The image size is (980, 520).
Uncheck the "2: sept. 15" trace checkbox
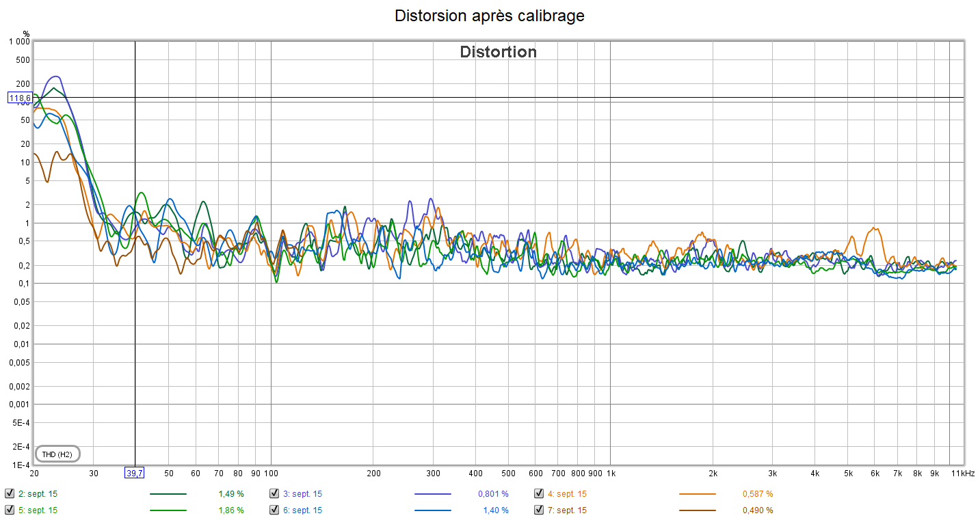(10, 493)
